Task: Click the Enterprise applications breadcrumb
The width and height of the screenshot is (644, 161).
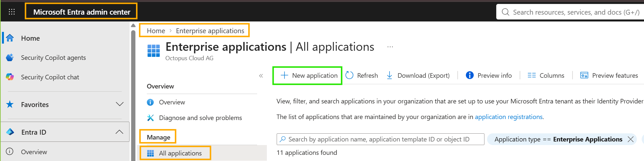Action: 210,31
